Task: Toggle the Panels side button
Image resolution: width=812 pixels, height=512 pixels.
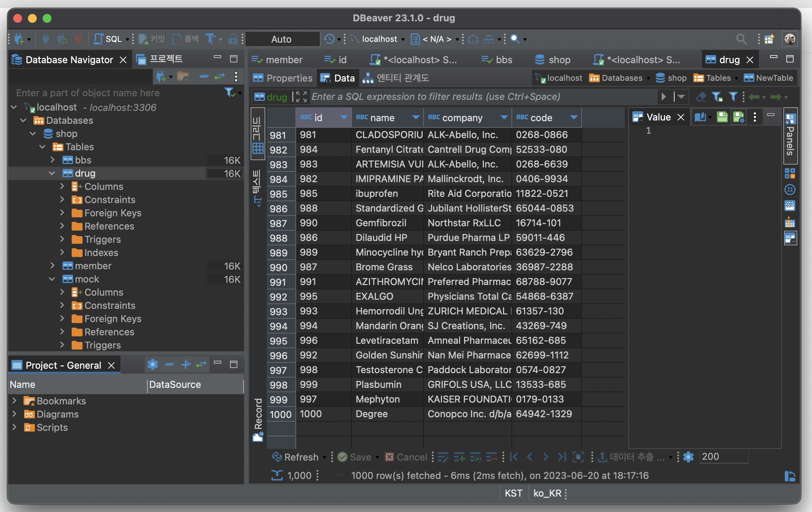Action: pyautogui.click(x=790, y=136)
